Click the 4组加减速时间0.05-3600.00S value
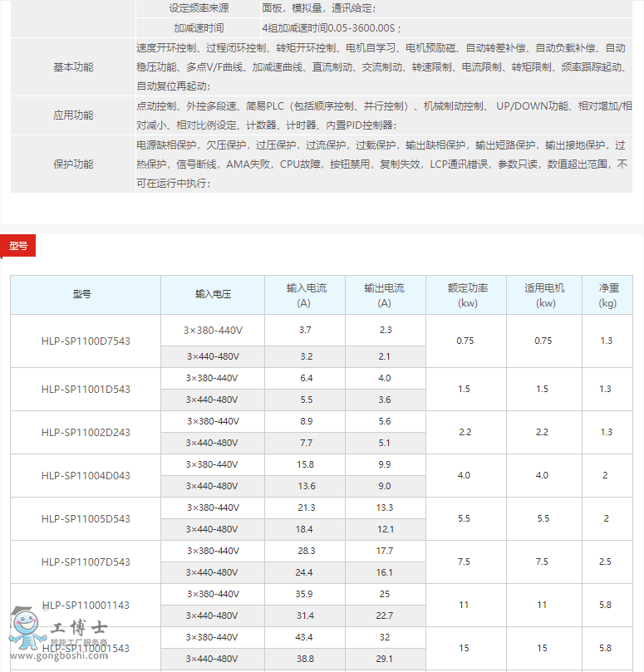This screenshot has width=644, height=672. [332, 28]
